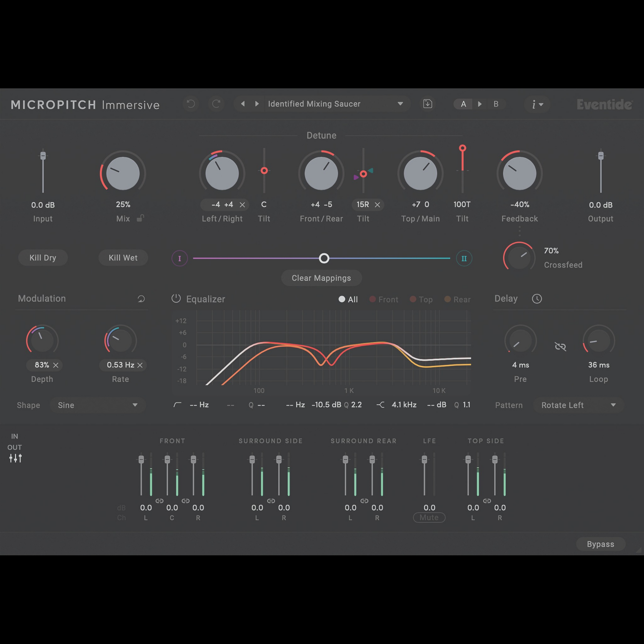Toggle Kill Dry
The height and width of the screenshot is (644, 644).
[43, 258]
